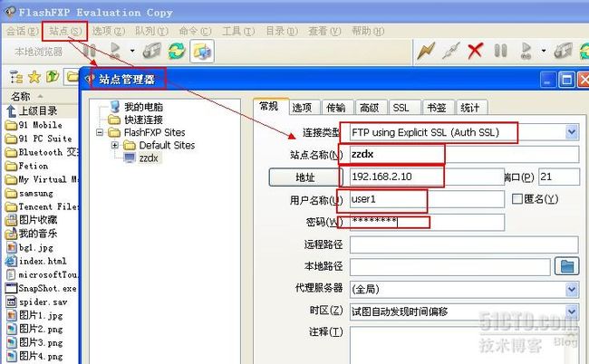This screenshot has height=364, width=589.
Task: Click the red X abort icon
Action: (475, 51)
